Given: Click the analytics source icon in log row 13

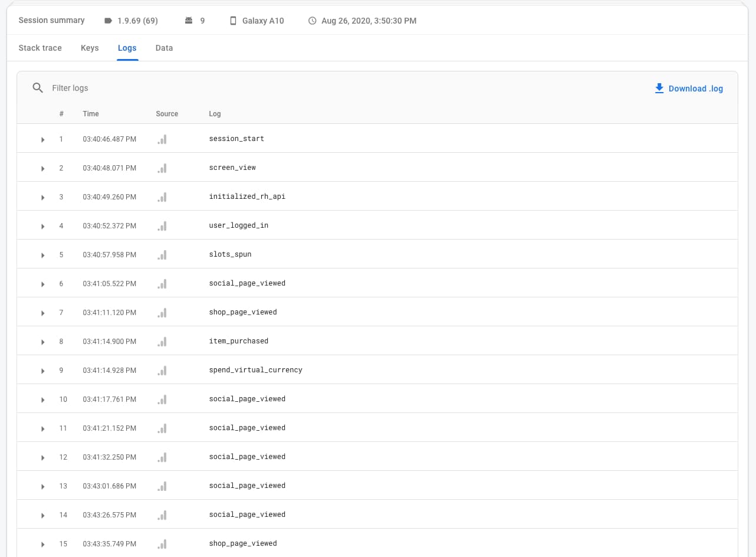Looking at the screenshot, I should [x=162, y=486].
